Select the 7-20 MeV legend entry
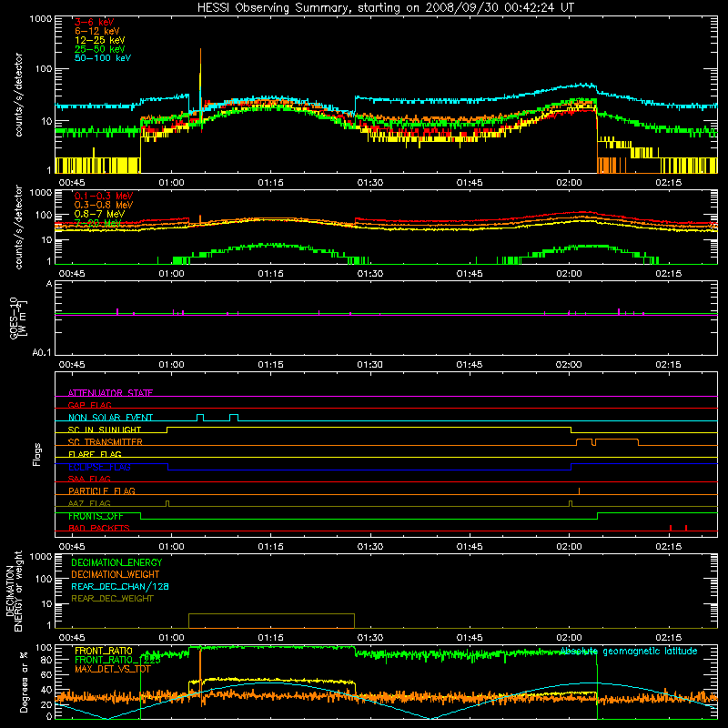728x728 pixels. click(x=97, y=223)
